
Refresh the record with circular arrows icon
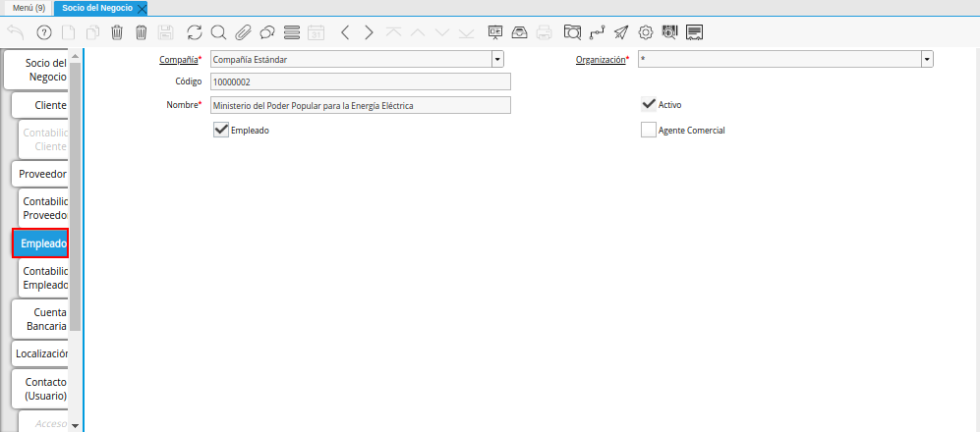[x=195, y=32]
